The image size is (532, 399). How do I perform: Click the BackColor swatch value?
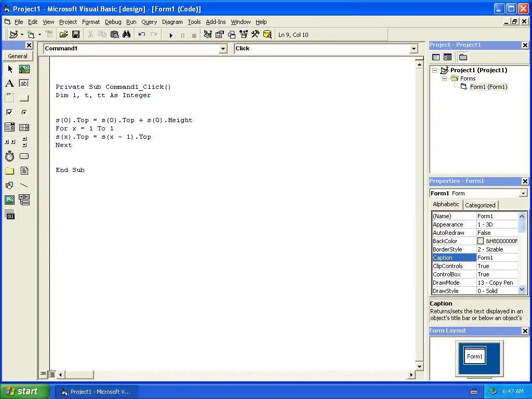tap(481, 241)
